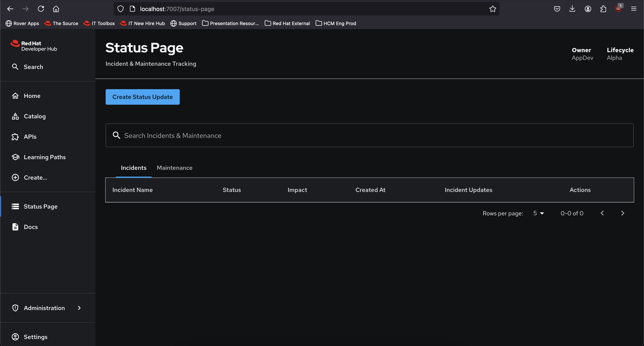Select the Incidents tab
This screenshot has width=644, height=346.
pyautogui.click(x=134, y=168)
